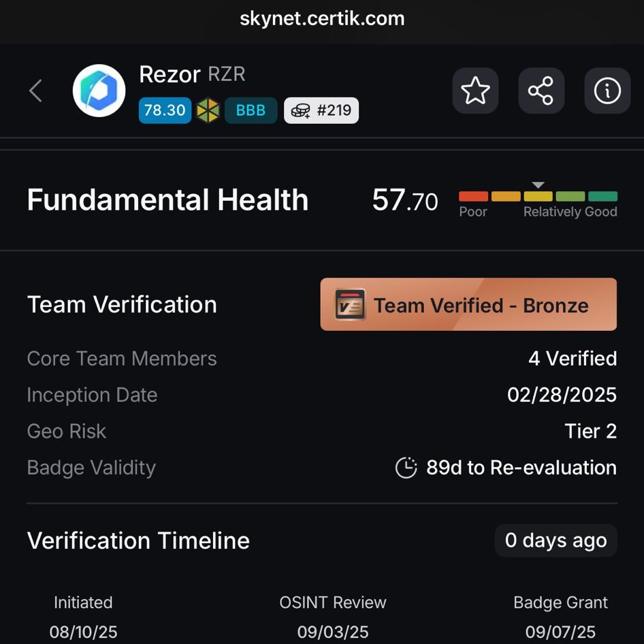Select the 'Tier 2' geo risk value
Screen dimensions: 644x644
591,431
